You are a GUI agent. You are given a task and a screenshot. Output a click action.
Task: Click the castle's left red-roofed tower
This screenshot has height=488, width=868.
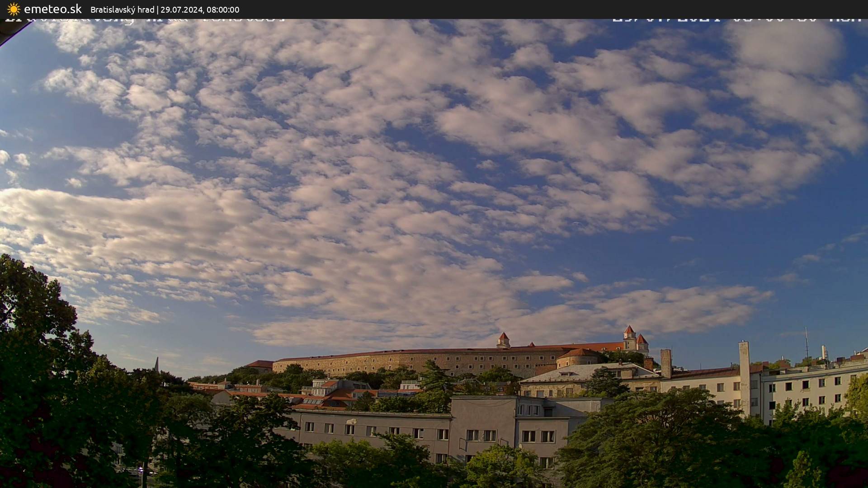point(503,339)
